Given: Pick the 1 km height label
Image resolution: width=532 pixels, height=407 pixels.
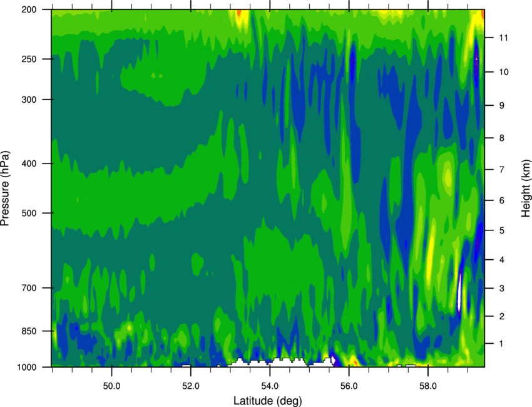Looking at the screenshot, I should [502, 344].
